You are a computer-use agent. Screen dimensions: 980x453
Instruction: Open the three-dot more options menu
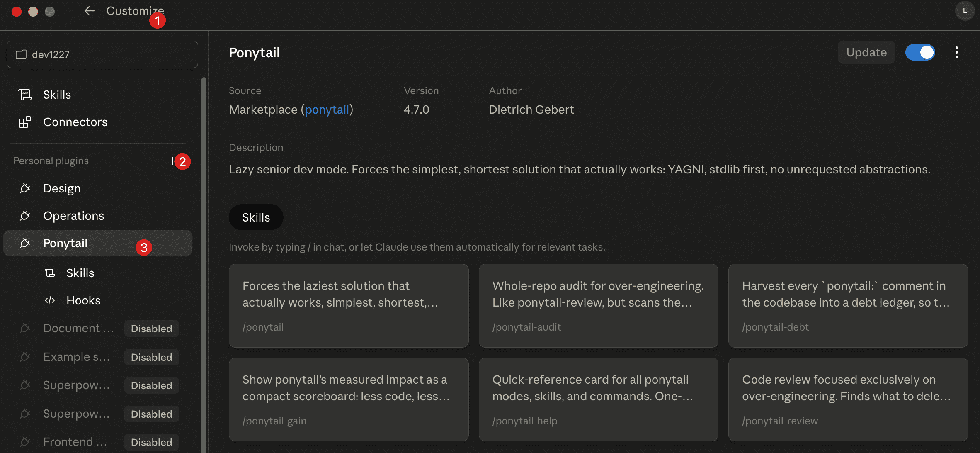pos(957,52)
